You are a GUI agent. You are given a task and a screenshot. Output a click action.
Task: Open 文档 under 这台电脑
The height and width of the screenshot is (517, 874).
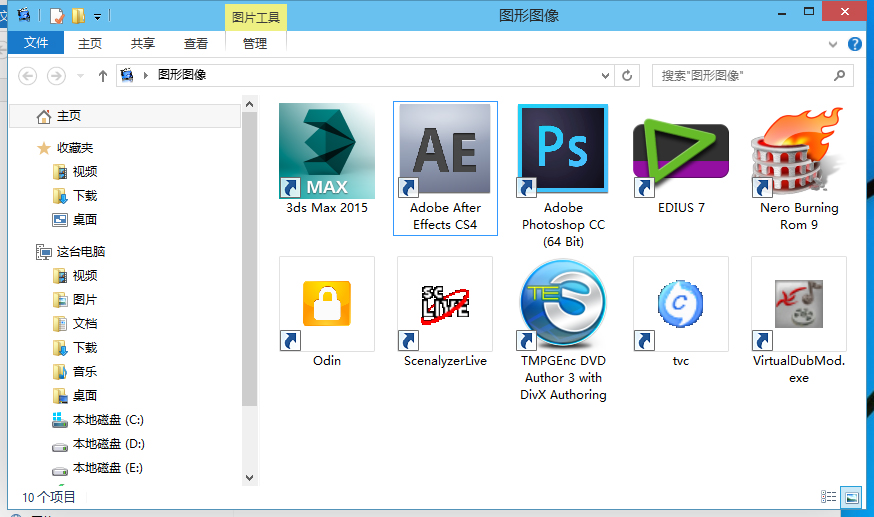point(75,324)
